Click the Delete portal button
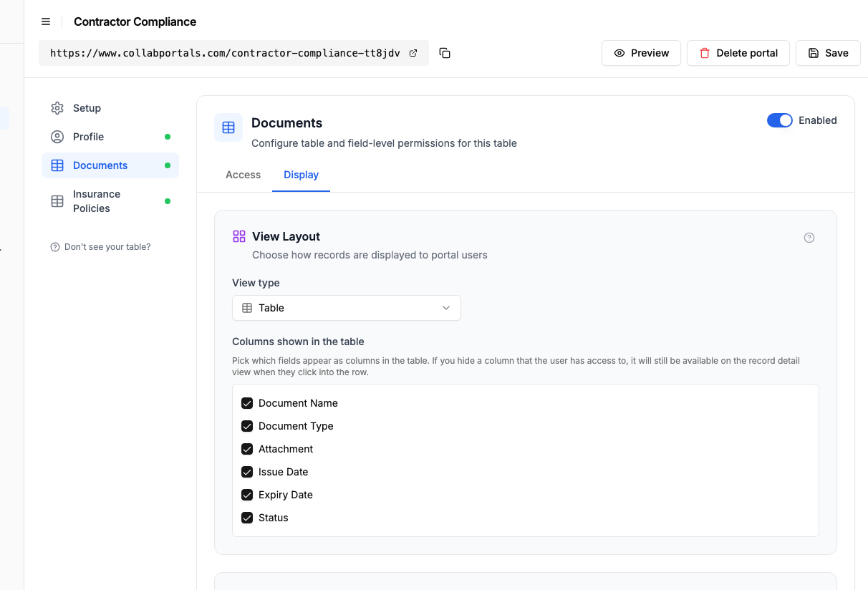This screenshot has width=868, height=590. pyautogui.click(x=738, y=53)
